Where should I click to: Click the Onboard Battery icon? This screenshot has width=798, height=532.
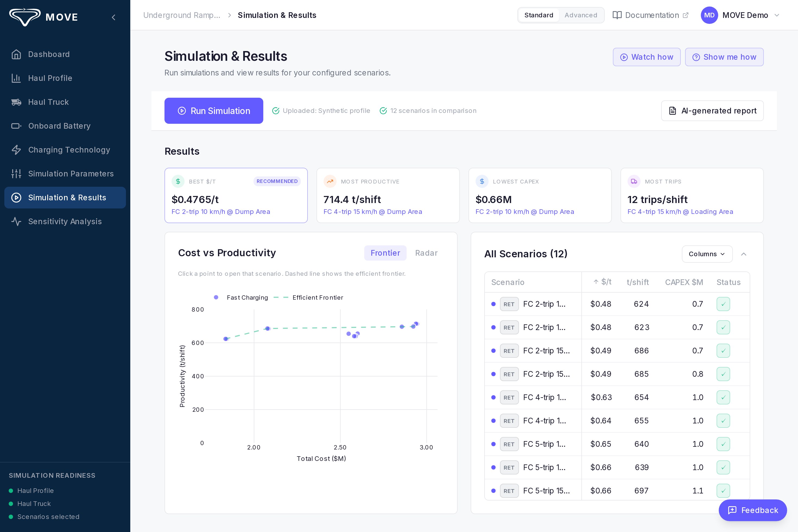pos(16,126)
